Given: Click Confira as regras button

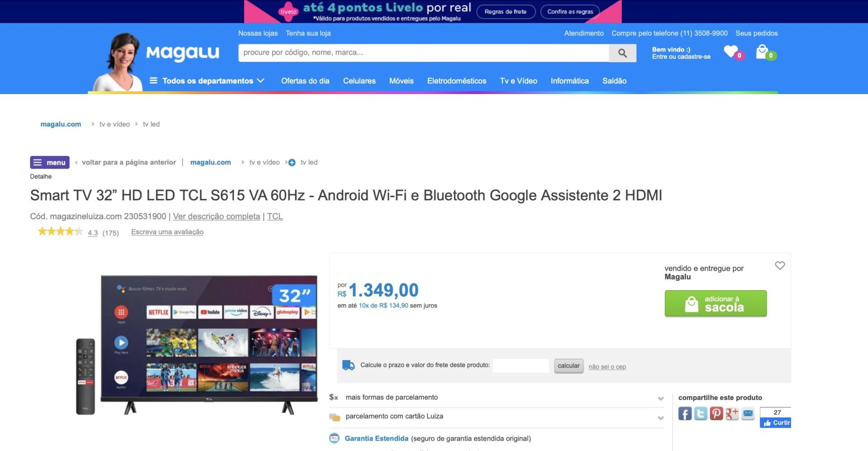Looking at the screenshot, I should pos(570,12).
